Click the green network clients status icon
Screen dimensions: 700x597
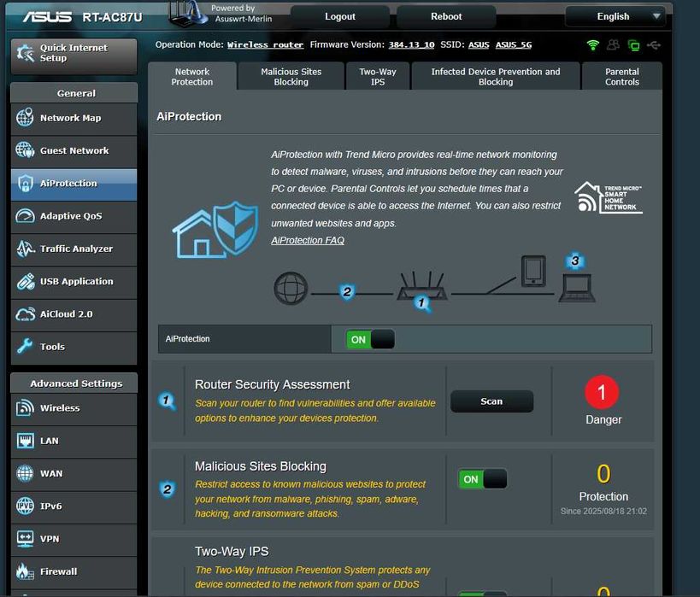point(633,45)
